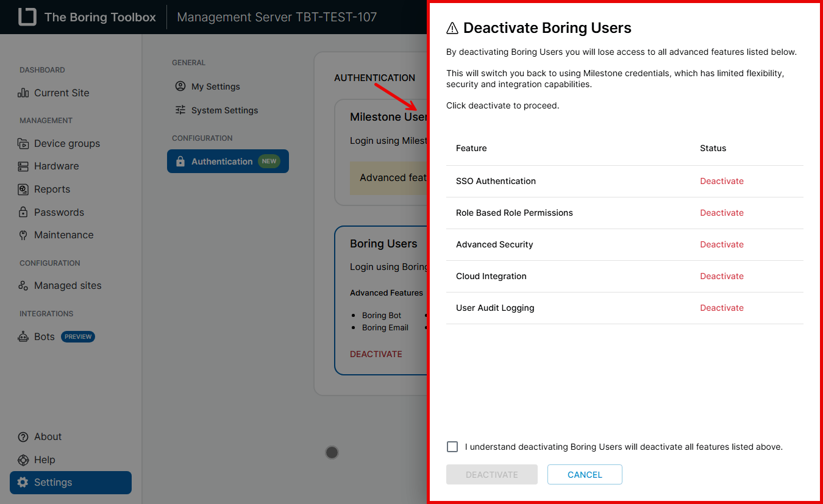Click Deactivate status for SSO Authentication
The image size is (823, 504).
pyautogui.click(x=721, y=181)
